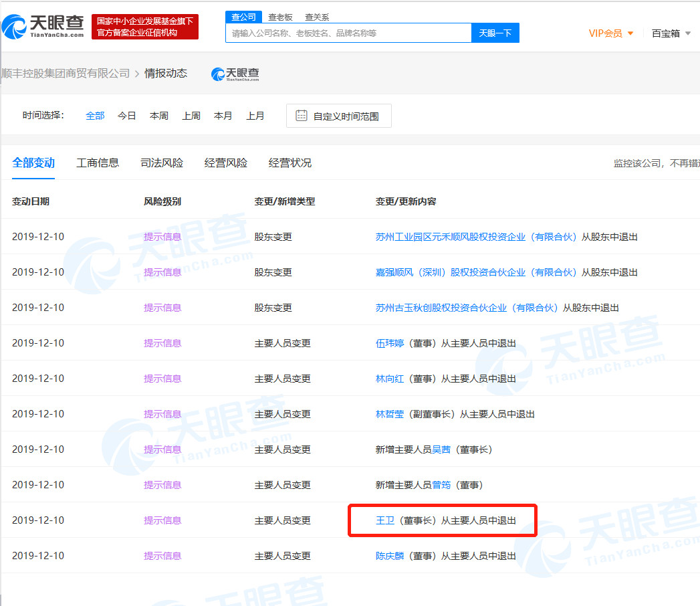Click the 天眼一下 search button
Viewport: 700px width, 606px height.
[x=495, y=32]
